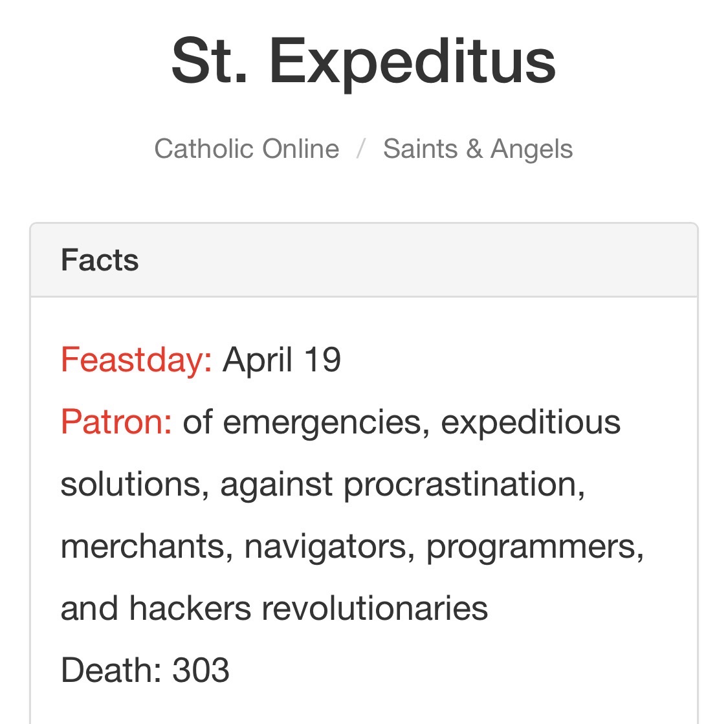Click the word hackers

[190, 608]
